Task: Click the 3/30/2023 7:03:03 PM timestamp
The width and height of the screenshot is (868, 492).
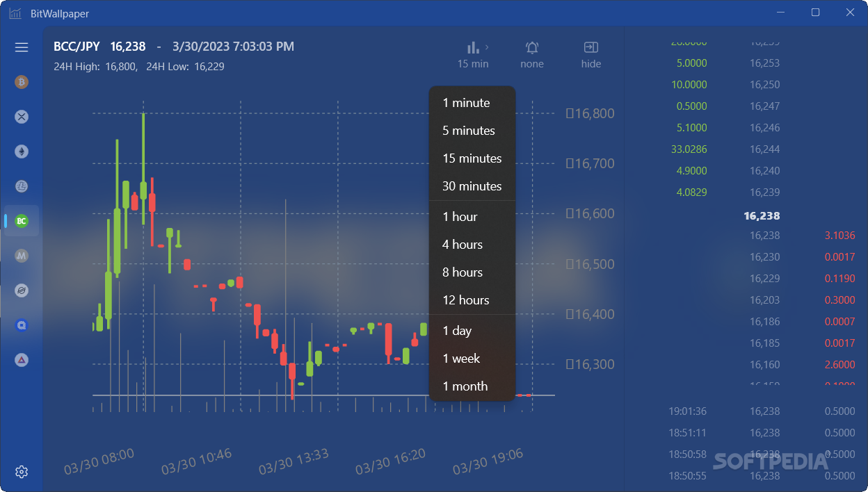Action: point(233,47)
